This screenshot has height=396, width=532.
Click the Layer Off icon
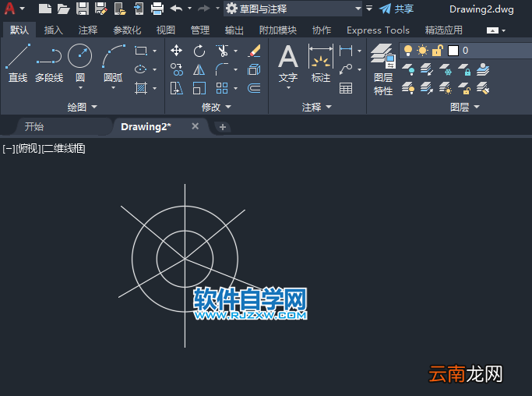tap(408, 69)
